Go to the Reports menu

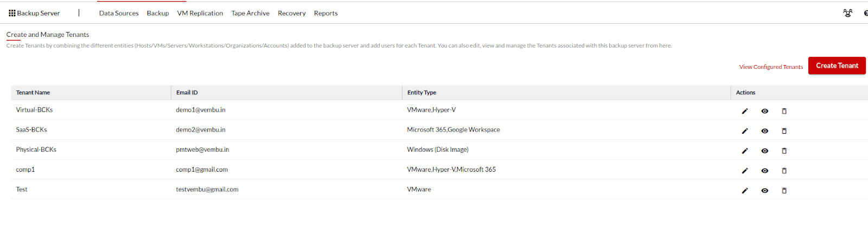point(325,13)
